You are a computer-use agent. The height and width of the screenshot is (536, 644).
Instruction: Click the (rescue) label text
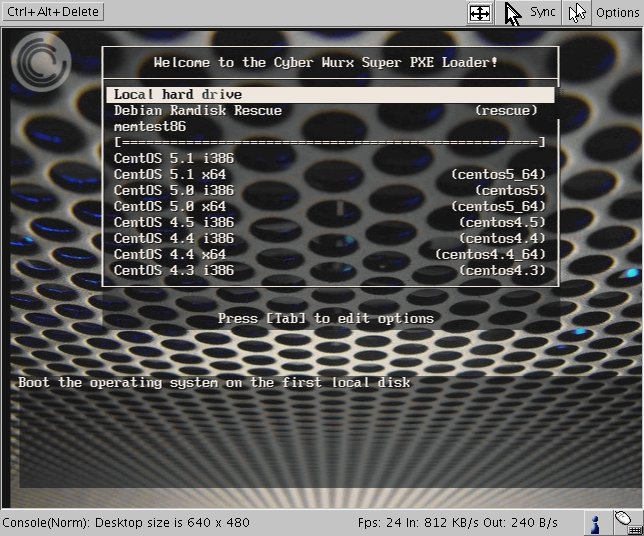[x=506, y=110]
